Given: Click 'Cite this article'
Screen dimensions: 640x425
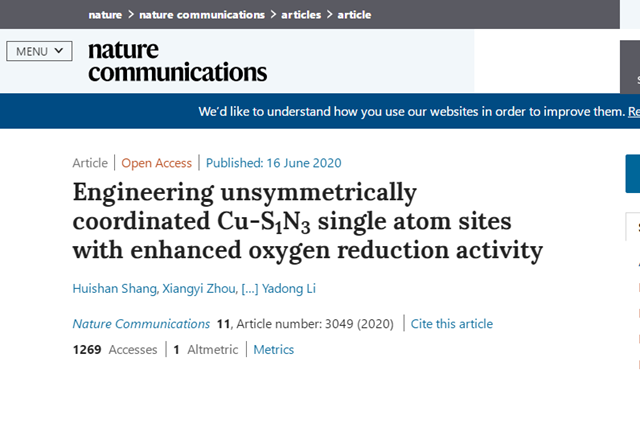Looking at the screenshot, I should click(x=452, y=323).
